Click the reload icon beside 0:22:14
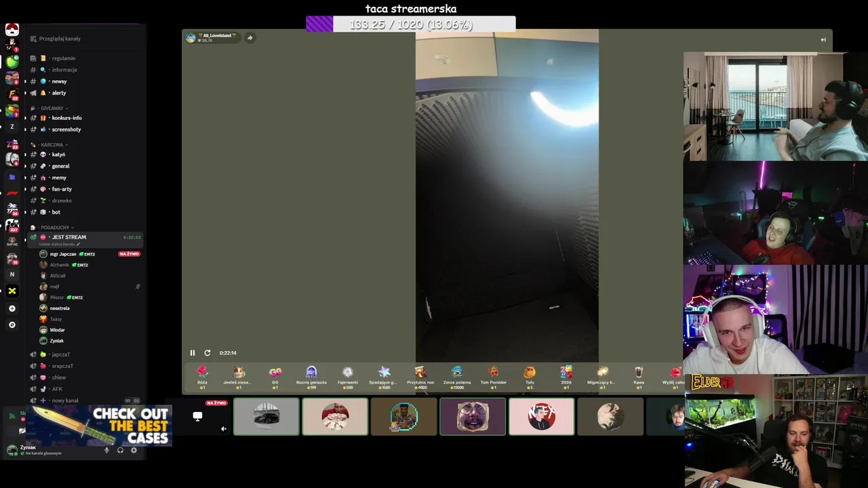The image size is (868, 488). (x=208, y=352)
